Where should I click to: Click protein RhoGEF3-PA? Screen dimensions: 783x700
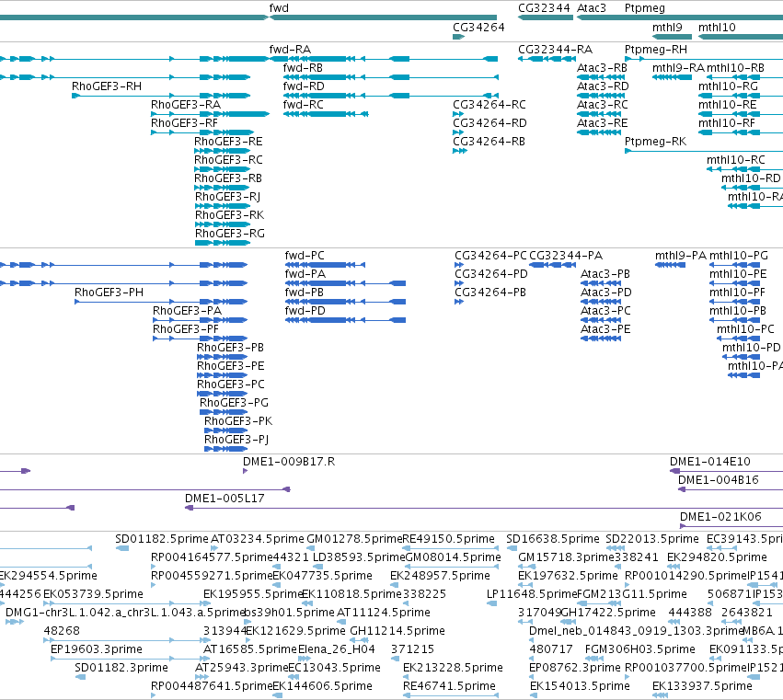[x=201, y=320]
